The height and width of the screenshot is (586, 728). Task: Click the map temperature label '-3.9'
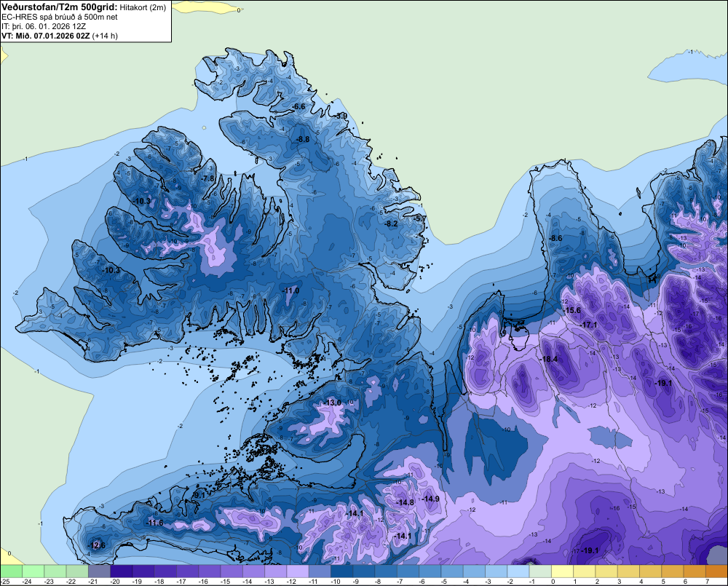[341, 116]
